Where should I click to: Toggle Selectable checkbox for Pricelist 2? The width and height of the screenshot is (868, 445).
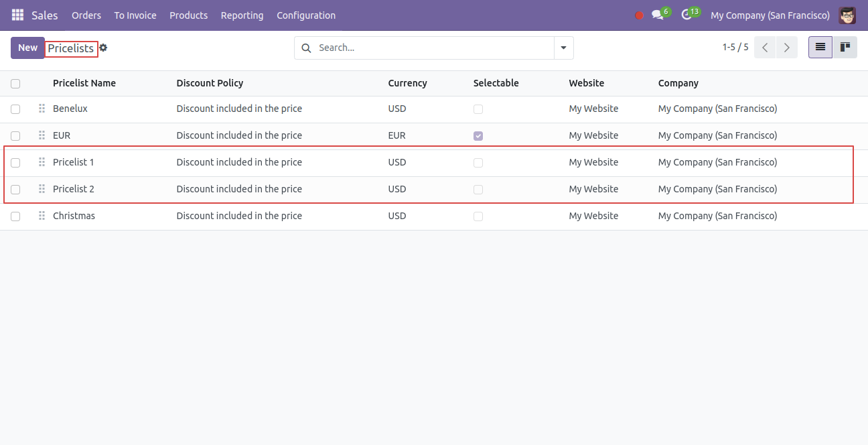point(478,190)
